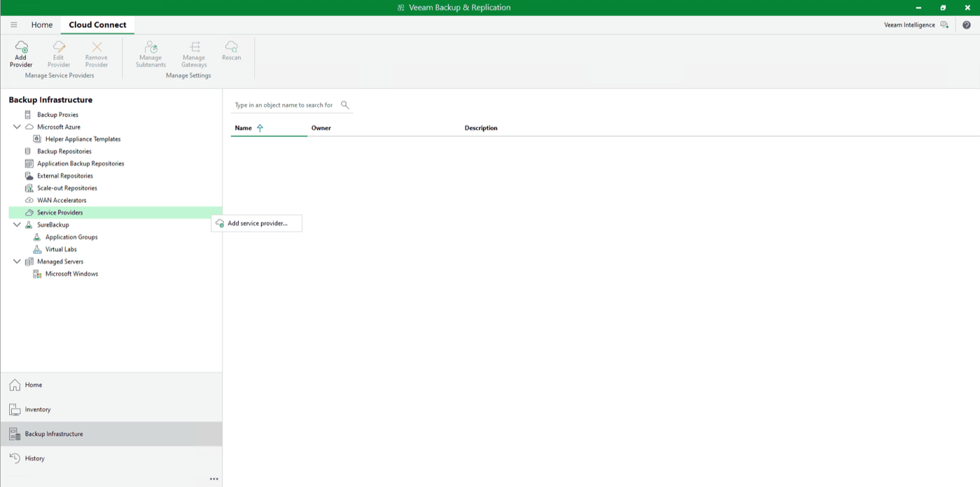
Task: Select Scale-out Repositories label
Action: (x=67, y=188)
